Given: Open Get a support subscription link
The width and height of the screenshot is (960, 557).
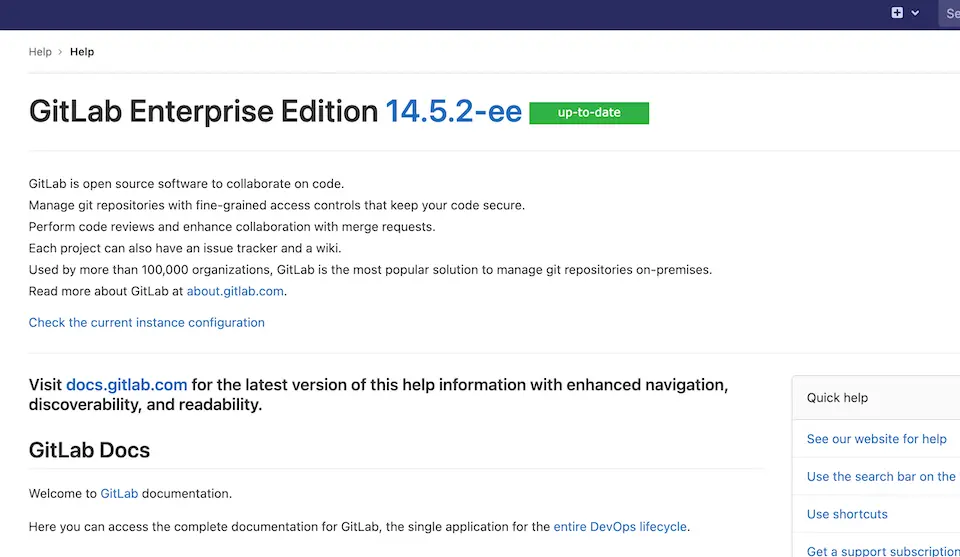Looking at the screenshot, I should point(883,551).
